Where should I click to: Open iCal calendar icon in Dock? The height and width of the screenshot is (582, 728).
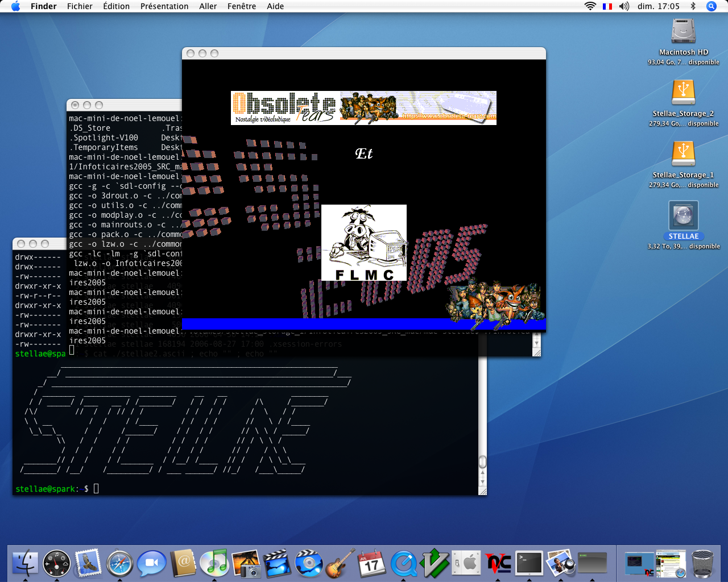tap(372, 563)
